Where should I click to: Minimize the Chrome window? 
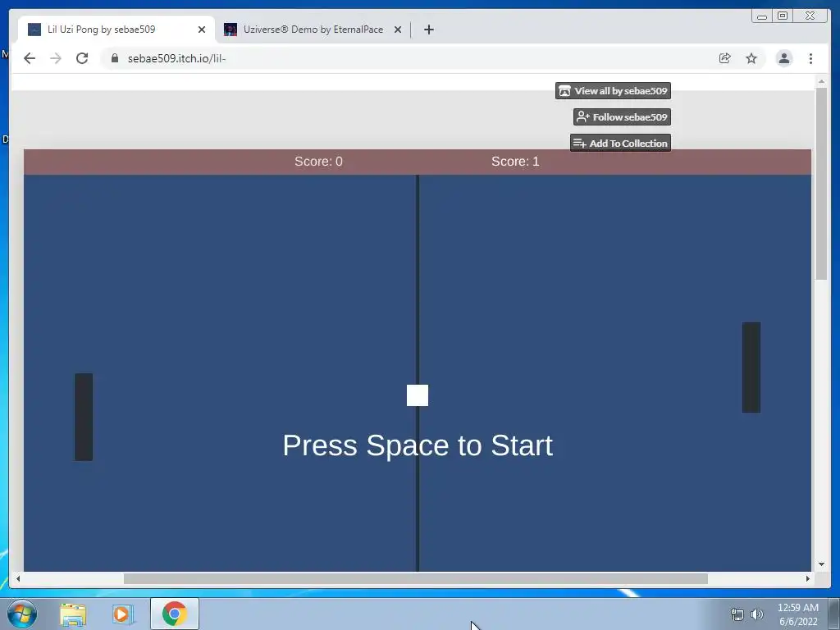[x=762, y=16]
